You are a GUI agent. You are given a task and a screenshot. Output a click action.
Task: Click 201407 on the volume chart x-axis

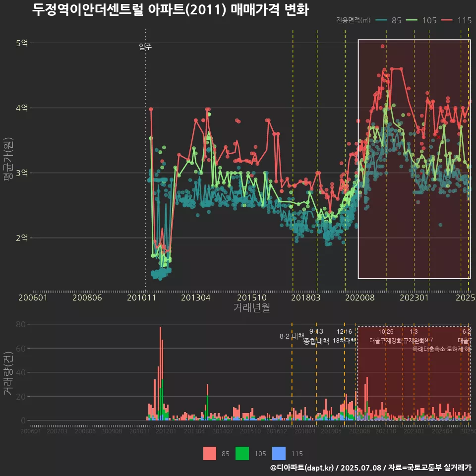[x=223, y=431]
